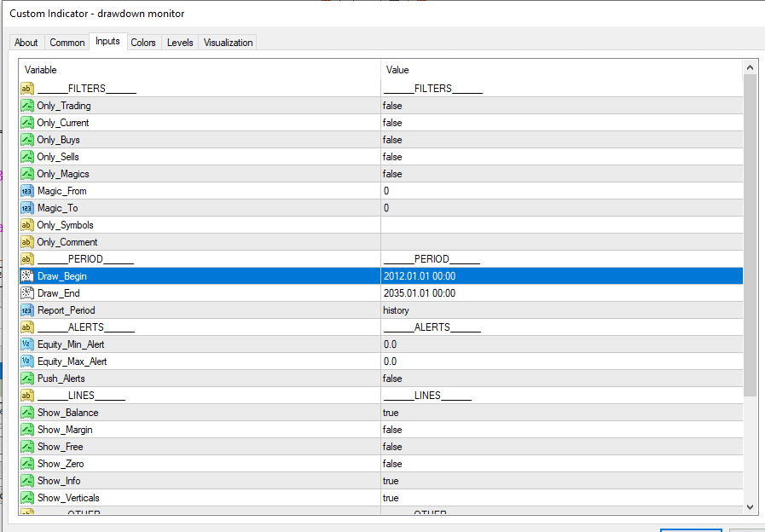Click the Magic_From value 0

point(386,191)
